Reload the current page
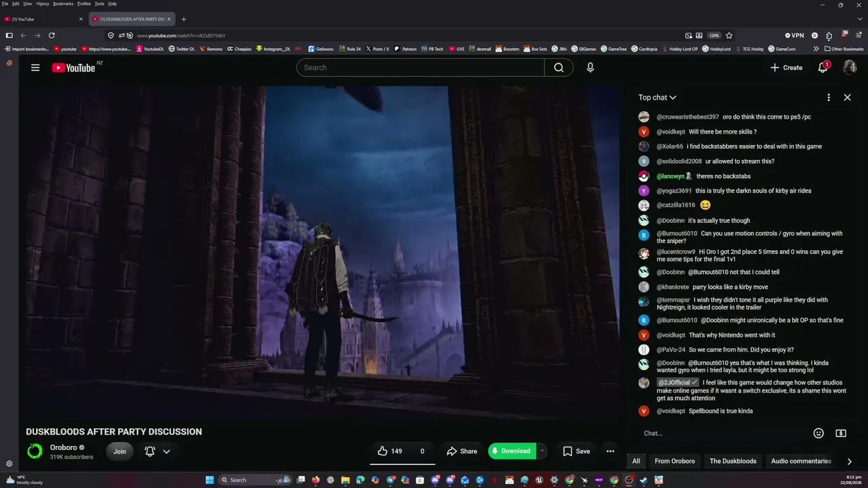 coord(52,35)
